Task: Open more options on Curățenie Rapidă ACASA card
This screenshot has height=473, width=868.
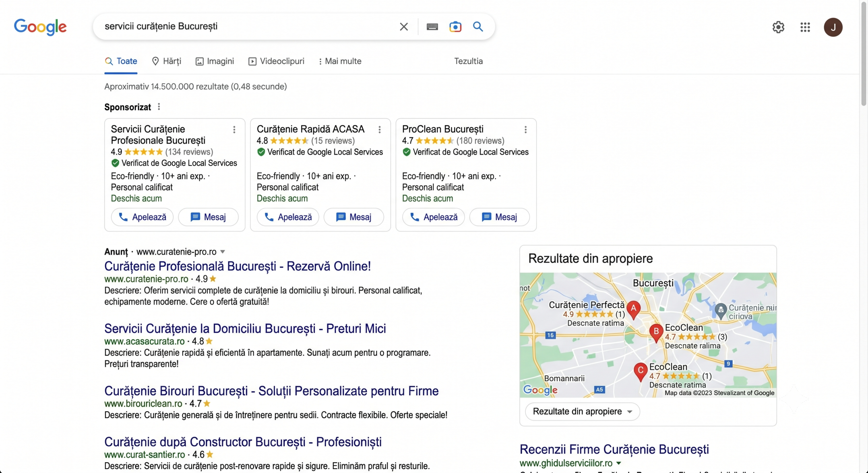Action: (x=379, y=129)
